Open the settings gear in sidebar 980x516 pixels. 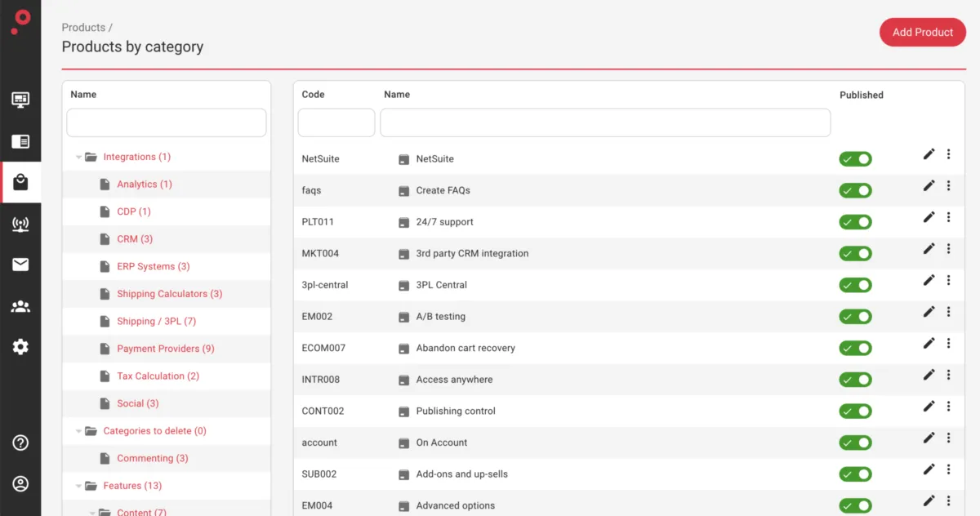pos(20,347)
